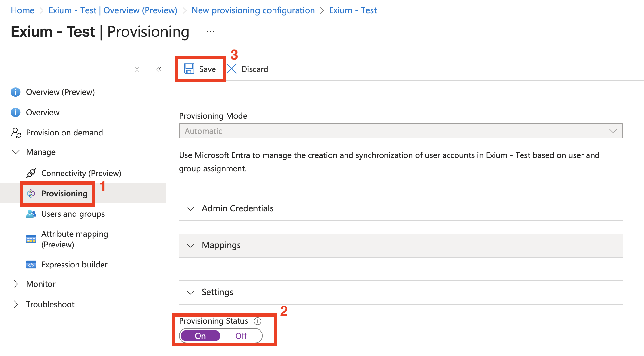Open the Provisioning Mode dropdown
Screen dimensions: 644x356
(400, 131)
